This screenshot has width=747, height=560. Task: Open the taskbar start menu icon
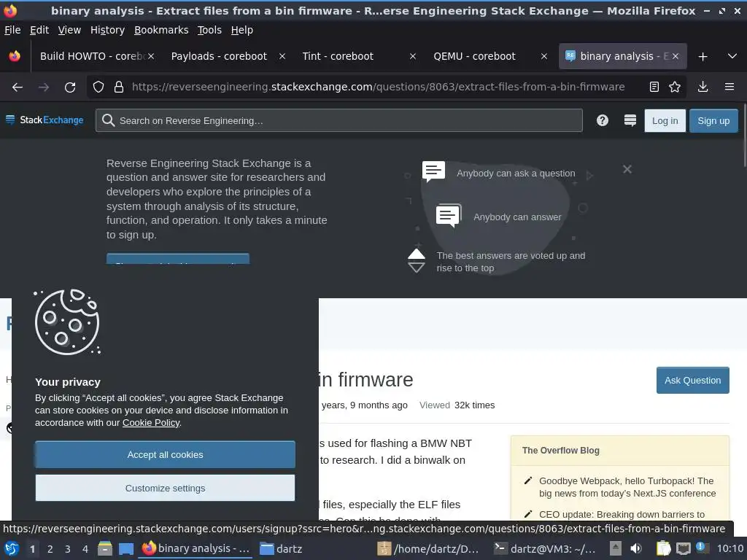click(12, 549)
